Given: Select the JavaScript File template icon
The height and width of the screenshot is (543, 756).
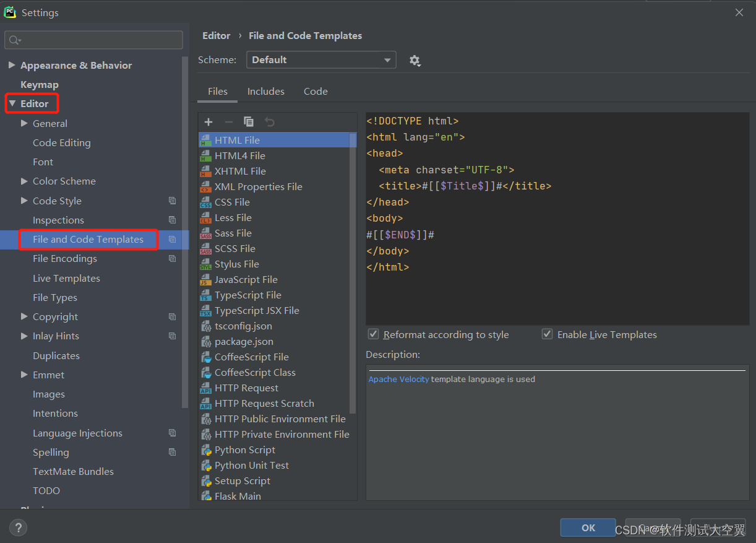Looking at the screenshot, I should 205,280.
